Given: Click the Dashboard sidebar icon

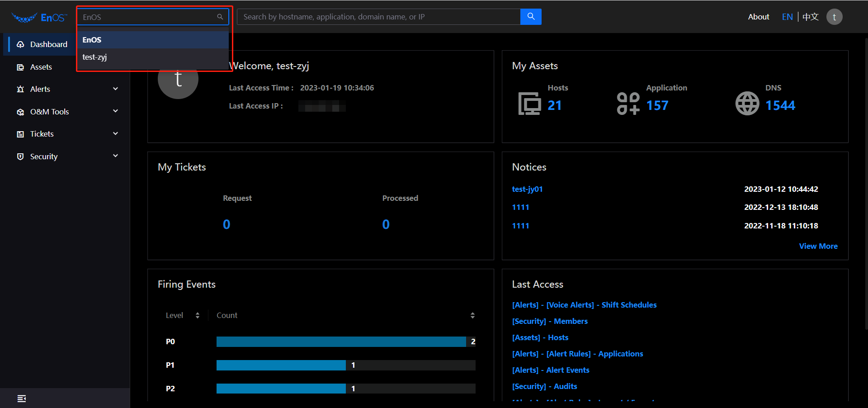Looking at the screenshot, I should 20,44.
